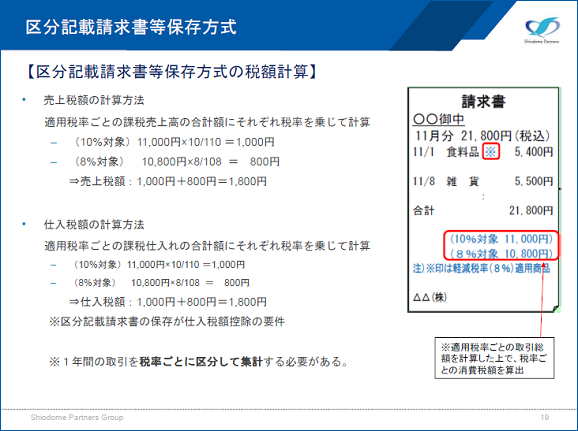Click the 8%対象 10,800円 line in the invoice
Viewport: 578px width, 431px height.
[x=501, y=253]
